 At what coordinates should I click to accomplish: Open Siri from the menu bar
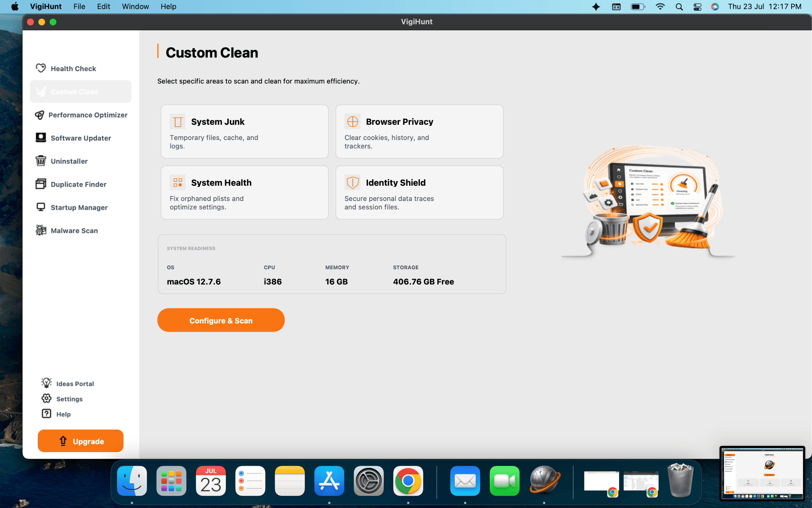tap(715, 7)
